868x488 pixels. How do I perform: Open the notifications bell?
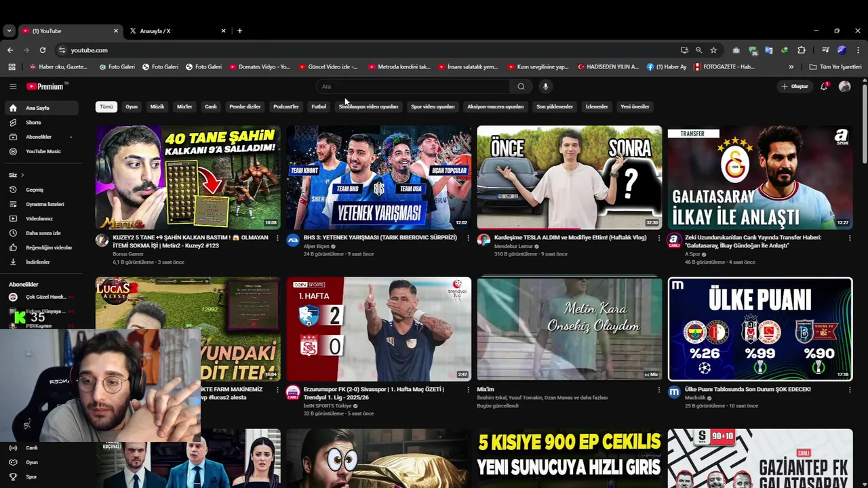(x=824, y=86)
